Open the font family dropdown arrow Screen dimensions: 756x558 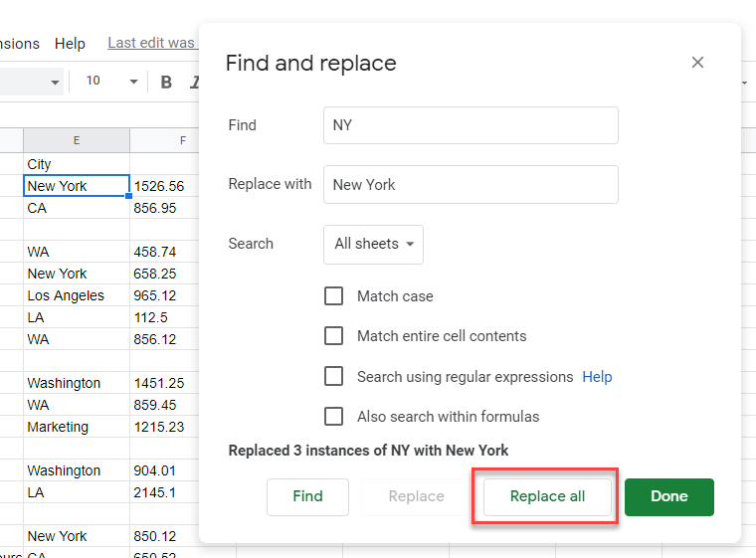(55, 82)
